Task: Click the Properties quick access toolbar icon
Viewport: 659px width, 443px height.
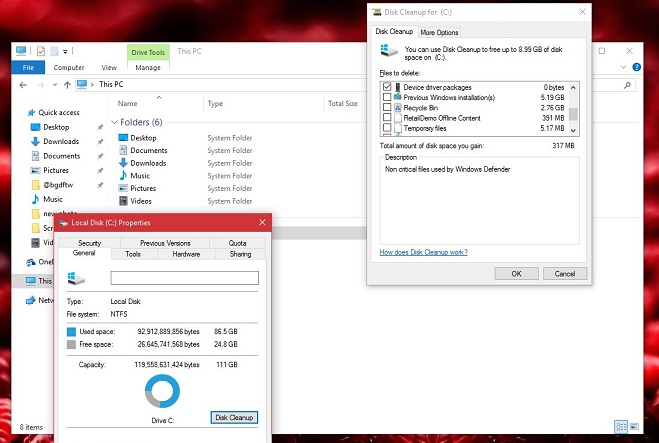Action: click(41, 51)
